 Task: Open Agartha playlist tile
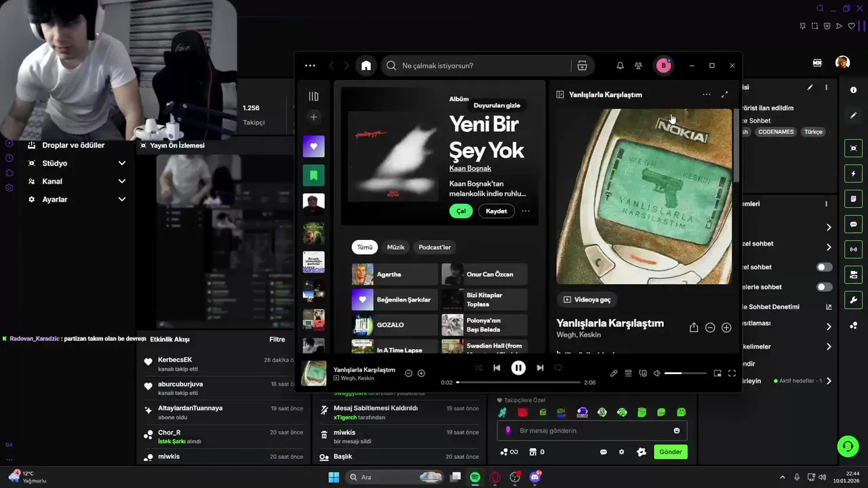point(395,274)
